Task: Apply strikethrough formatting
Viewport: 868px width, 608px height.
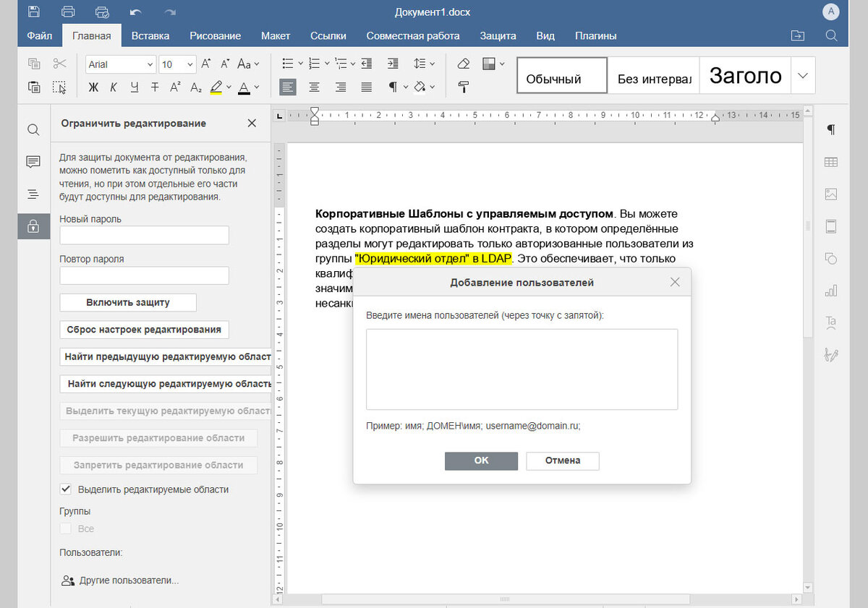Action: (x=155, y=87)
